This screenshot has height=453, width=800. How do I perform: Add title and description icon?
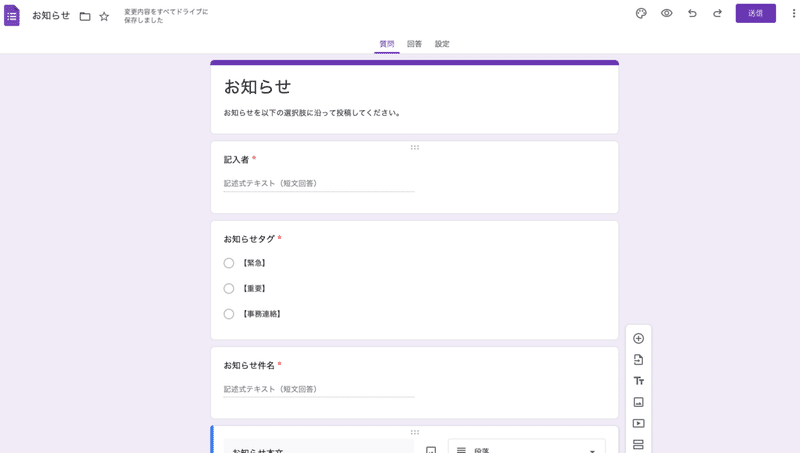[x=638, y=381]
